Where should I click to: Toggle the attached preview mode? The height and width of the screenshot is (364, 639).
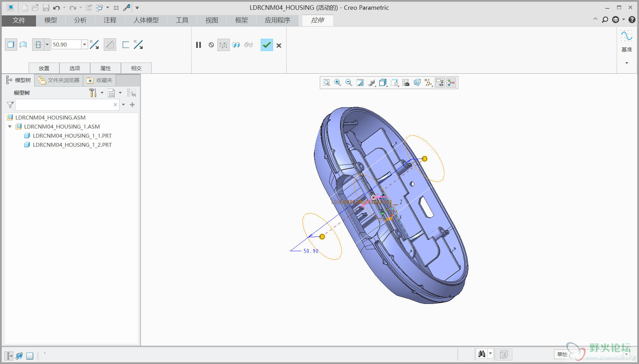coord(236,45)
